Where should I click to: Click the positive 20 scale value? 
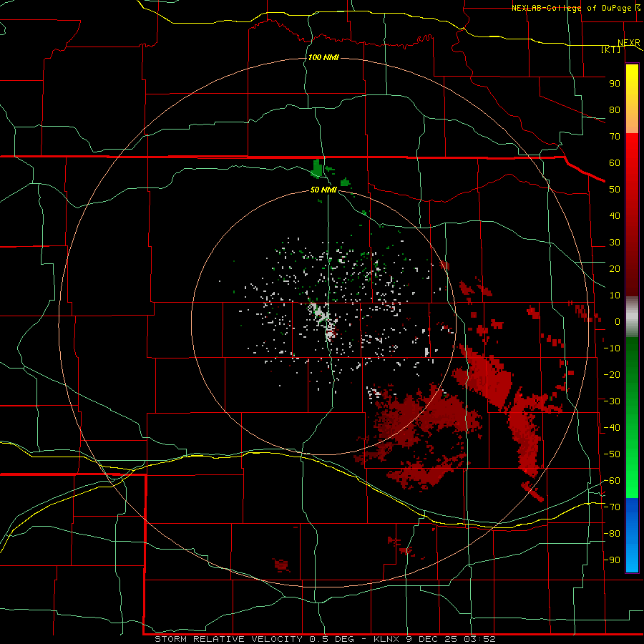(615, 269)
